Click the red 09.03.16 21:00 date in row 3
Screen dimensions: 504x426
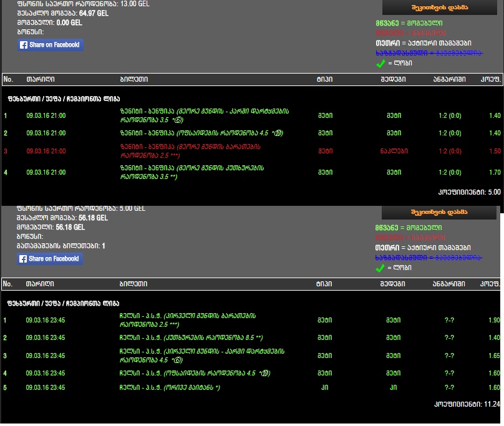46,151
